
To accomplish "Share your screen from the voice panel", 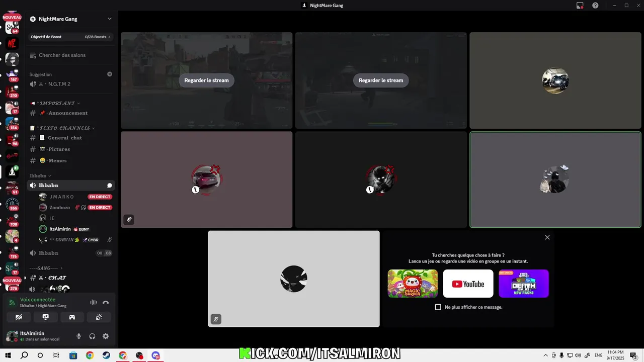I will click(x=45, y=317).
